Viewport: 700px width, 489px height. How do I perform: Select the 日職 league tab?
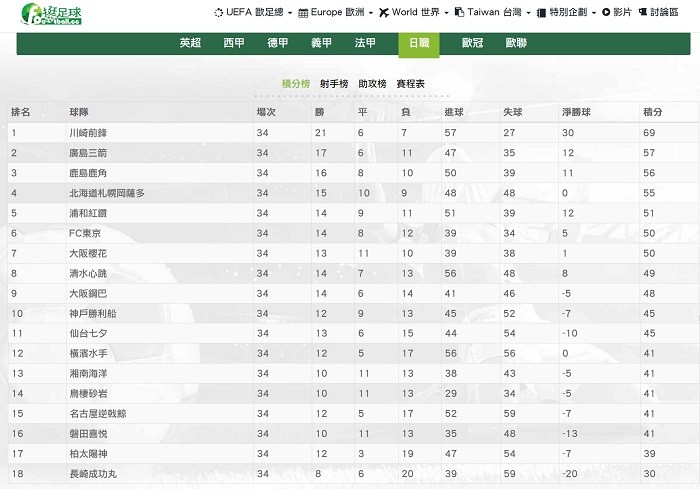point(419,44)
